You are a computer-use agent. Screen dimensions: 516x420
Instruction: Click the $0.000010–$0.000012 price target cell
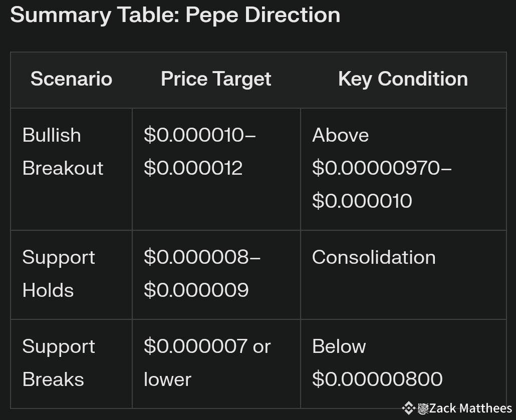click(x=199, y=151)
